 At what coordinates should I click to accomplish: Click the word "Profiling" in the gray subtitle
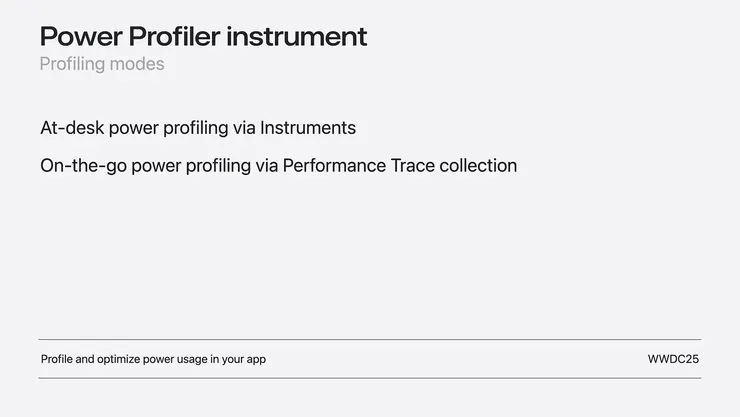point(74,64)
